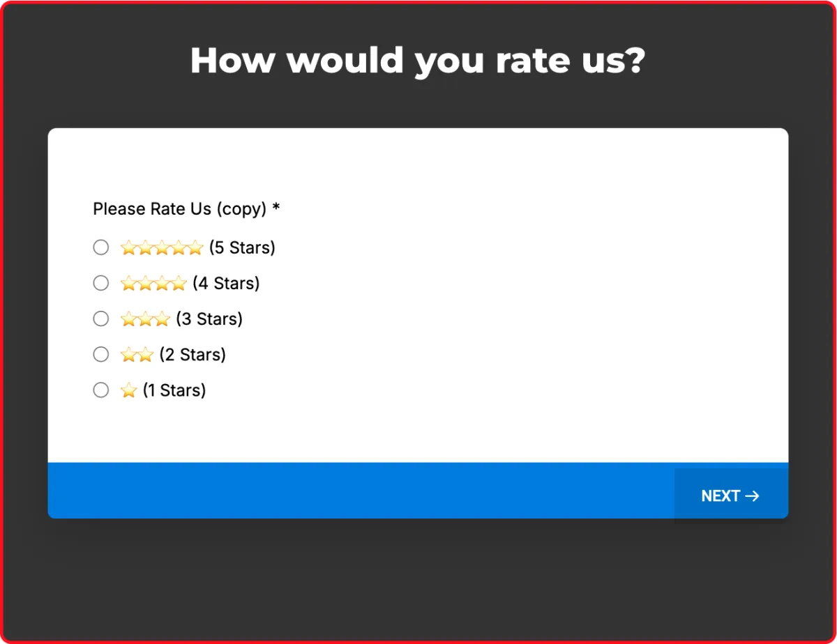Screen dimensions: 837x644
Task: Click the "(4 Stars)" text label
Action: click(226, 283)
